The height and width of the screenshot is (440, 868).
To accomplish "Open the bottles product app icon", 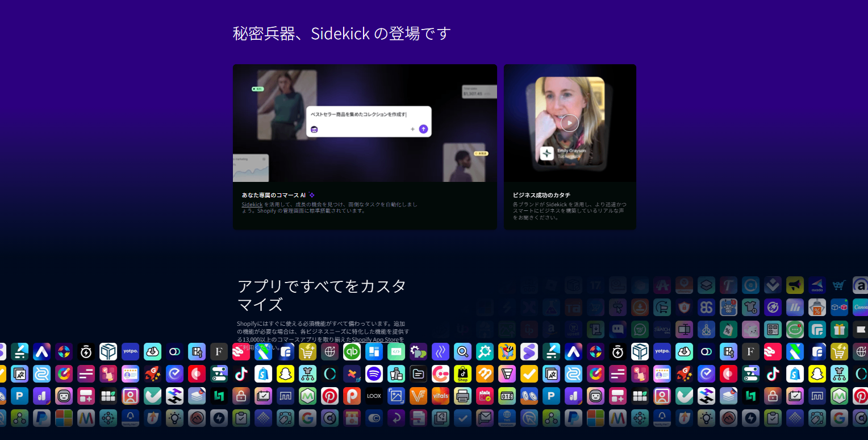I will pos(397,373).
